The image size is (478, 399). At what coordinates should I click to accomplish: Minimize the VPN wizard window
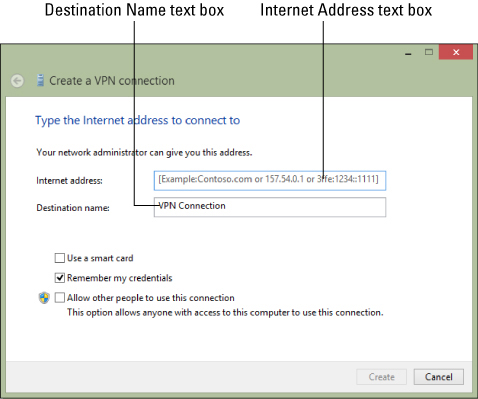pyautogui.click(x=408, y=53)
